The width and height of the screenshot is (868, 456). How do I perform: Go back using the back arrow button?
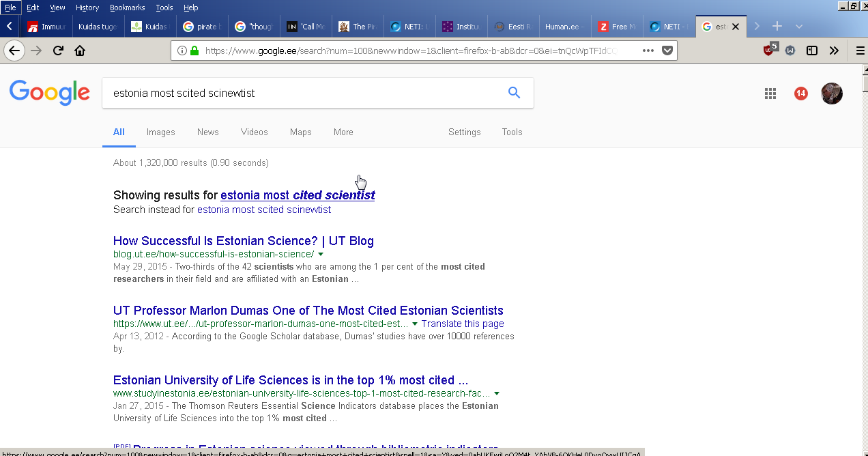coord(14,51)
